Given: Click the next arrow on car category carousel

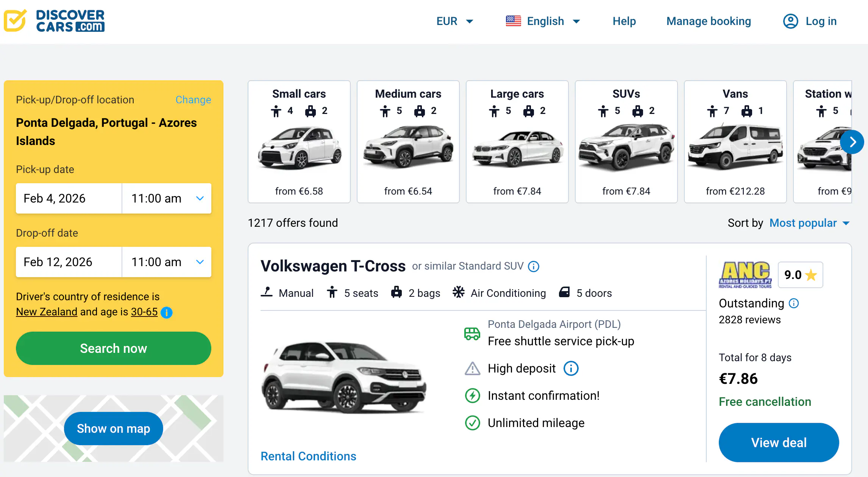Looking at the screenshot, I should pyautogui.click(x=852, y=142).
